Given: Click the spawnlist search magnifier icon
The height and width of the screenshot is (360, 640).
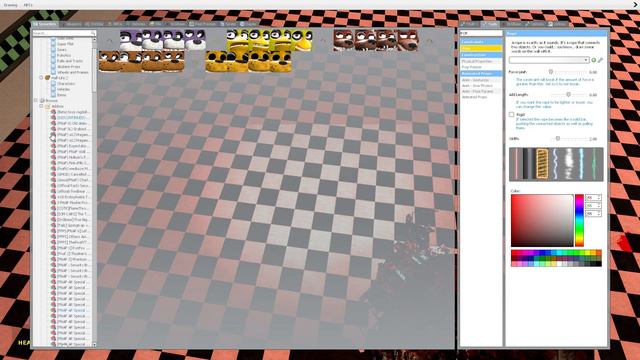Looking at the screenshot, I should tap(93, 33).
